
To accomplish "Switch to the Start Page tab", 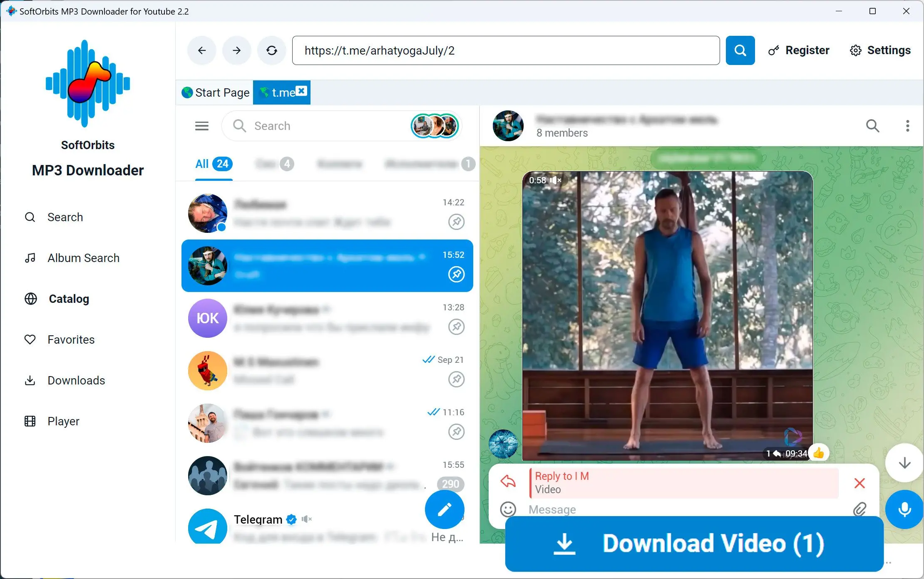I will pyautogui.click(x=216, y=92).
